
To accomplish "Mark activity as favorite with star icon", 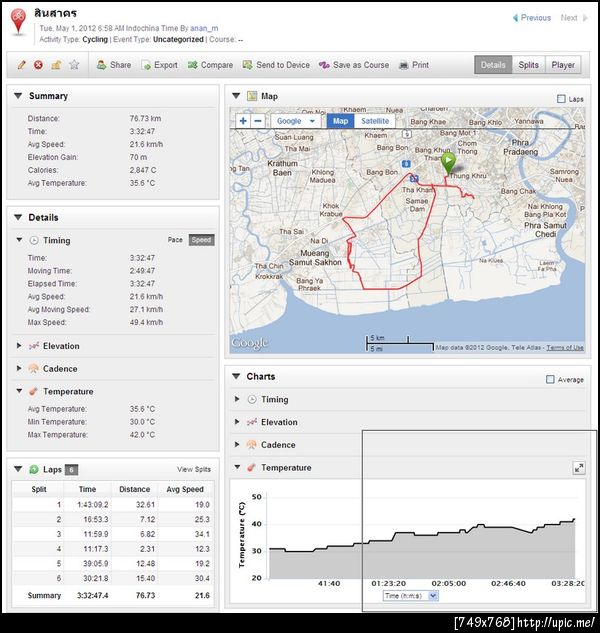I will coord(74,65).
